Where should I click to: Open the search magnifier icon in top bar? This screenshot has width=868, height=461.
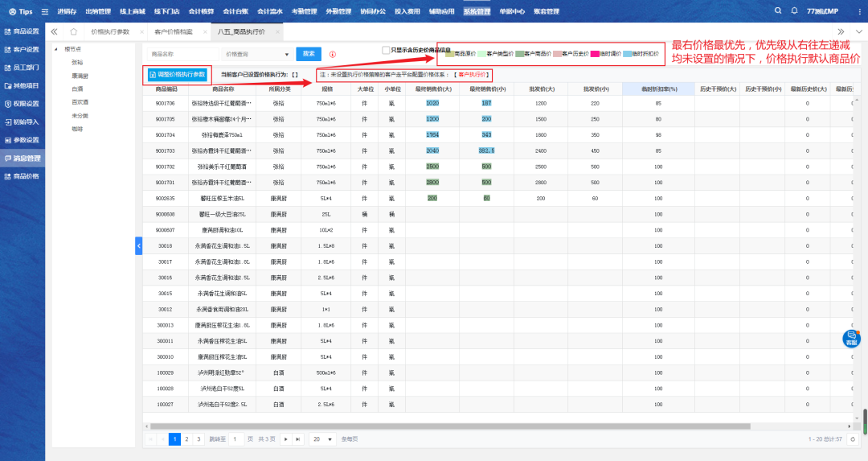(x=778, y=11)
